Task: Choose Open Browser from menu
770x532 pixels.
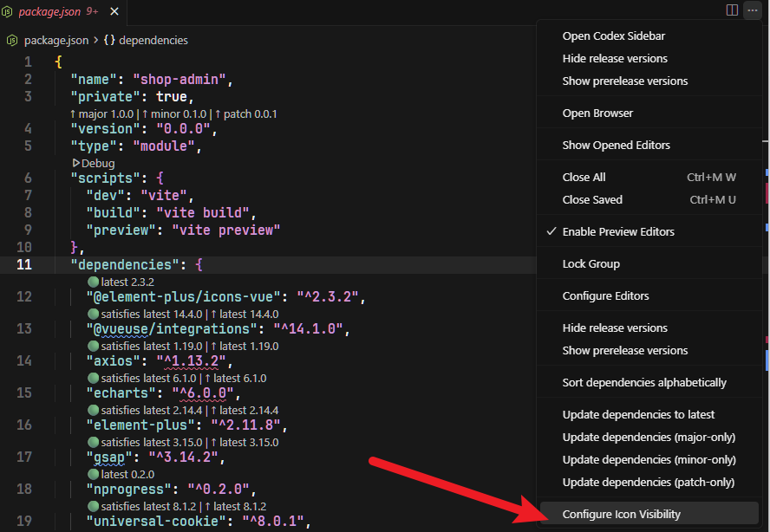Action: 649,113
